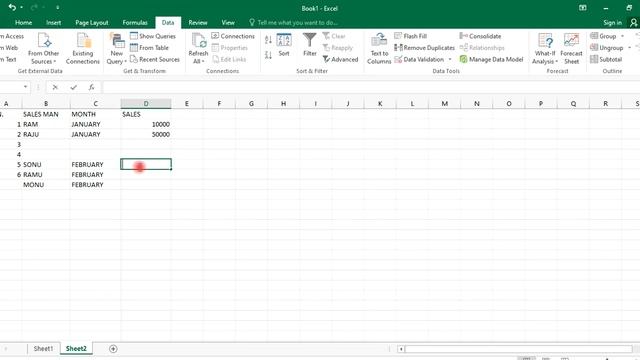Sort A to Z ascending

point(268,40)
